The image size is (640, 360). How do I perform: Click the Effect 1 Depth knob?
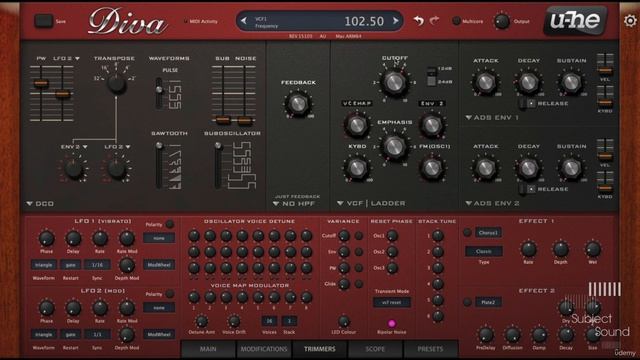(560, 249)
